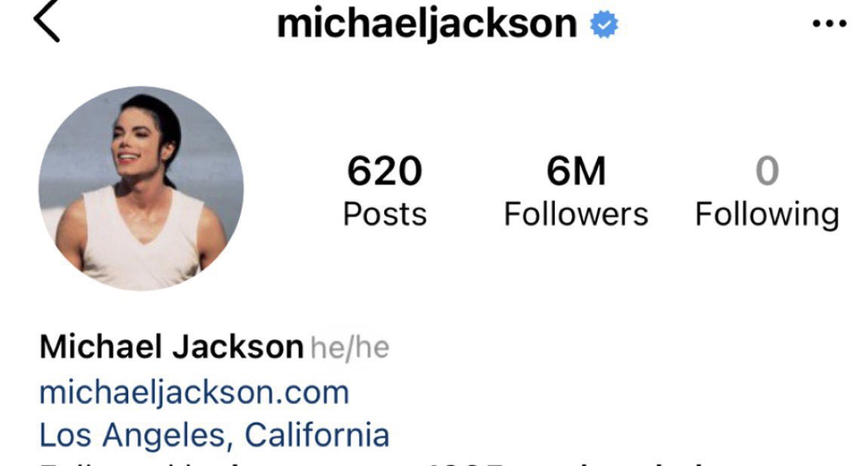Open the Los Angeles, California location link
This screenshot has height=466, width=868.
coord(215,435)
